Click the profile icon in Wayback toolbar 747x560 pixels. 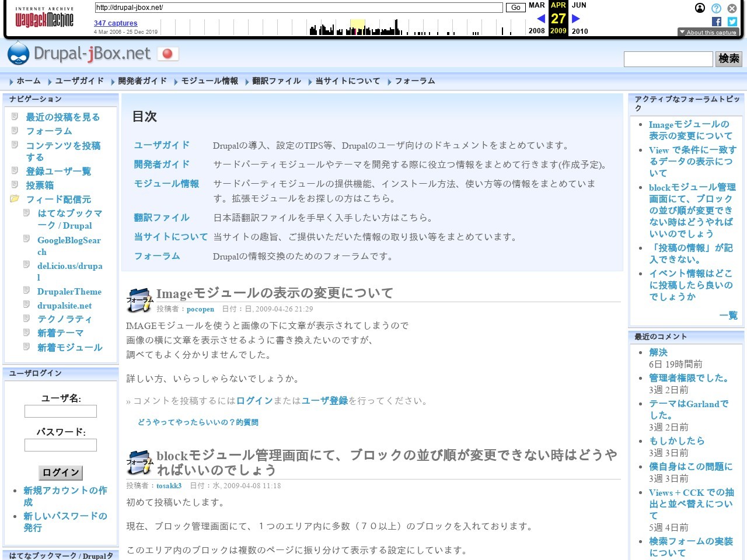pos(700,8)
